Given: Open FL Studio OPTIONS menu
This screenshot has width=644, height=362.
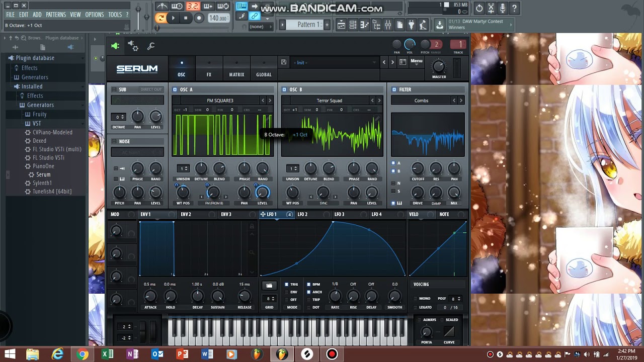Looking at the screenshot, I should (x=95, y=15).
